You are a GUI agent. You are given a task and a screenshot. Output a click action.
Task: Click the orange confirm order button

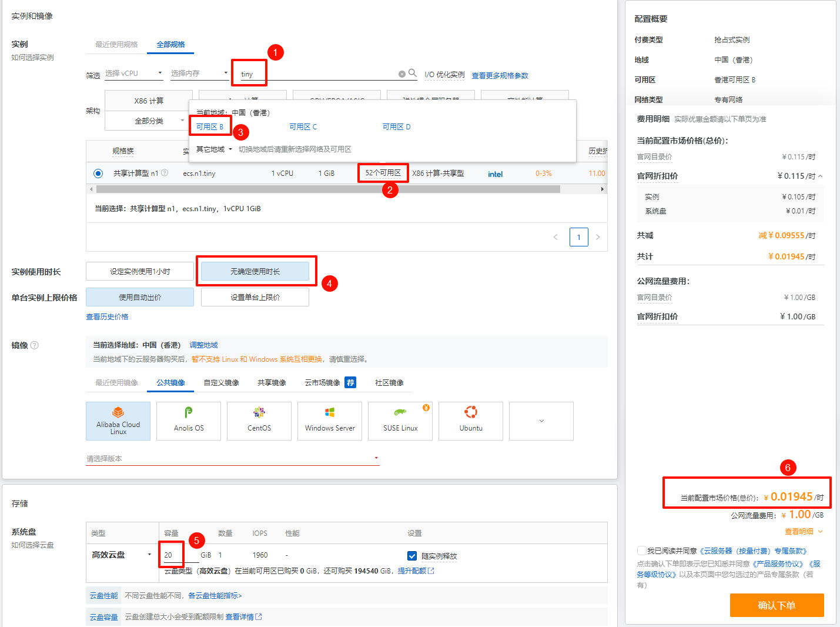(x=777, y=605)
